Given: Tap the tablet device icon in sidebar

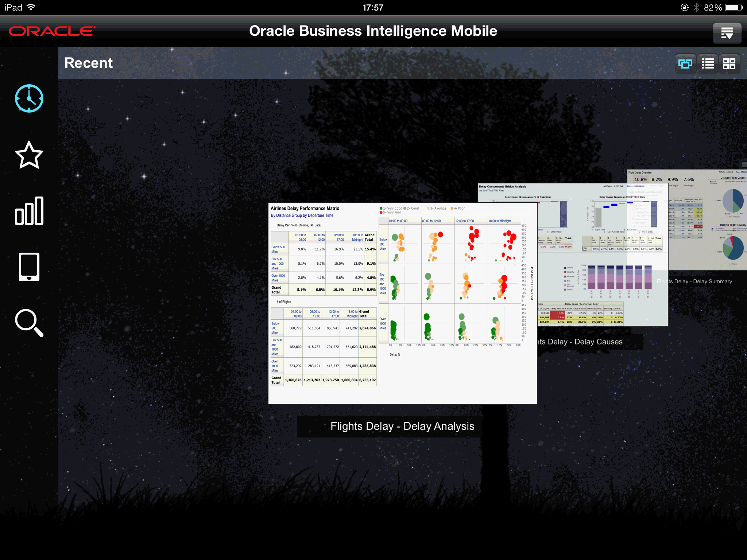Looking at the screenshot, I should pos(29,267).
